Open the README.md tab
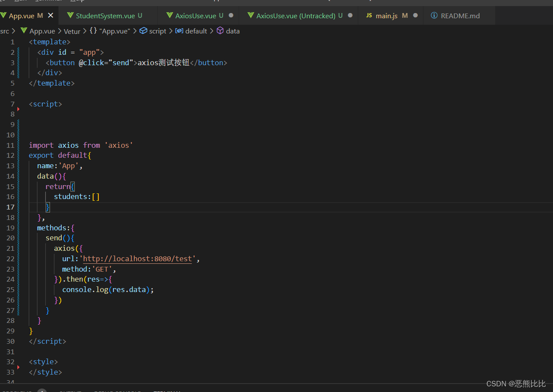Viewport: 553px width, 392px height. tap(460, 16)
